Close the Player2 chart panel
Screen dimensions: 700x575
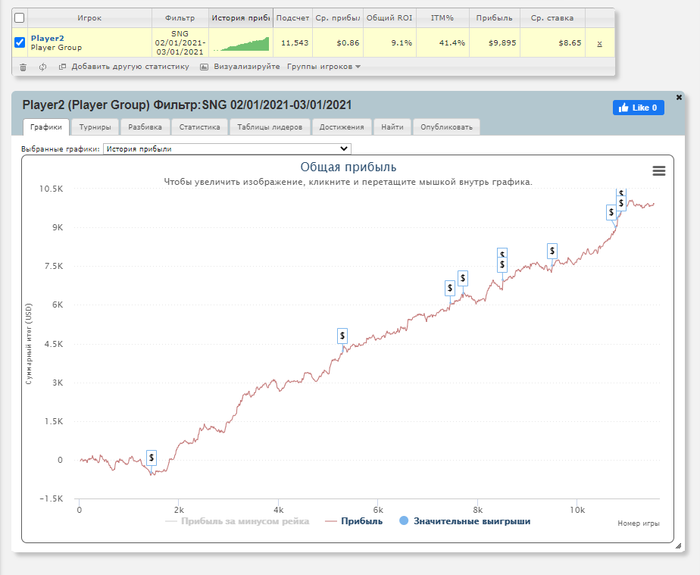[x=679, y=97]
